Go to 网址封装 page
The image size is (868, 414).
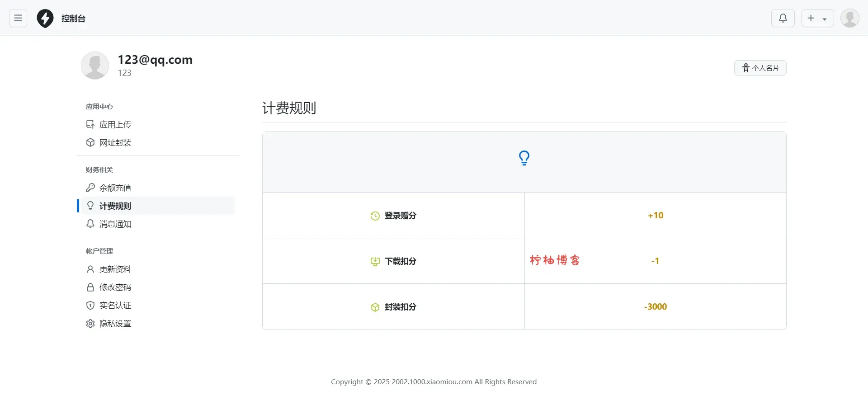click(x=115, y=142)
